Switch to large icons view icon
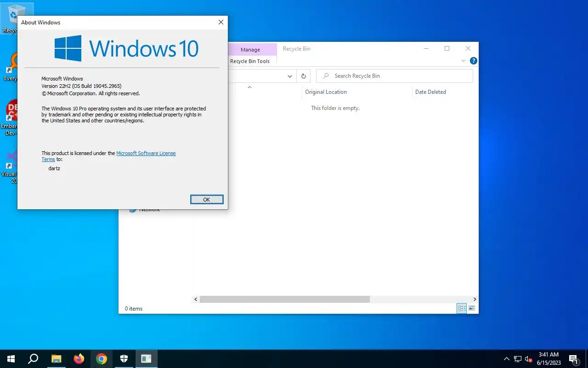 472,308
